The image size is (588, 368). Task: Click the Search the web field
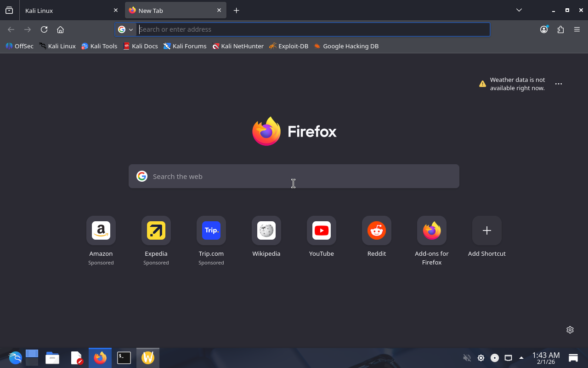coord(294,176)
